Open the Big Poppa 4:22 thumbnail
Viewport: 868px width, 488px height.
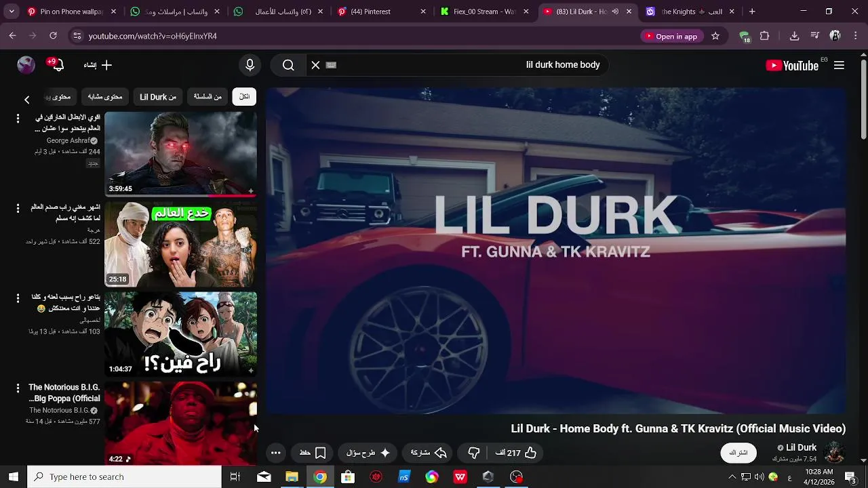[x=180, y=424]
